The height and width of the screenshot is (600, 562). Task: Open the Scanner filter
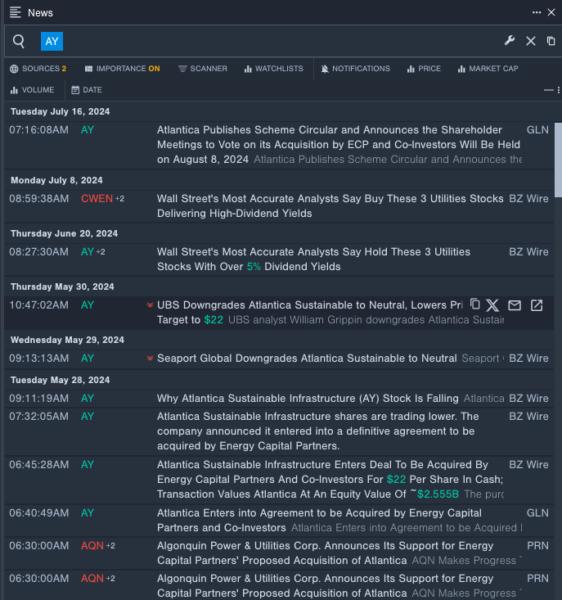[203, 69]
